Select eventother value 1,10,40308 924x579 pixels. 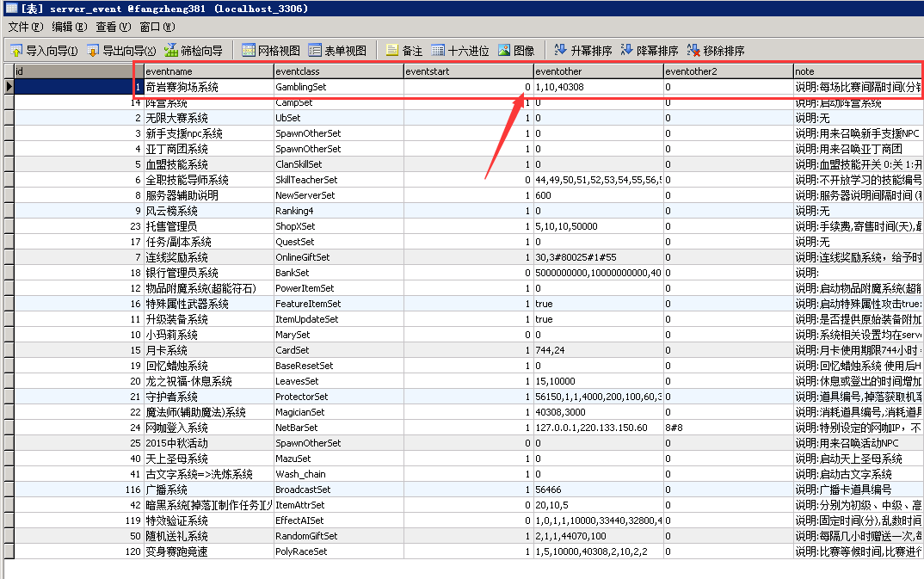coord(598,87)
